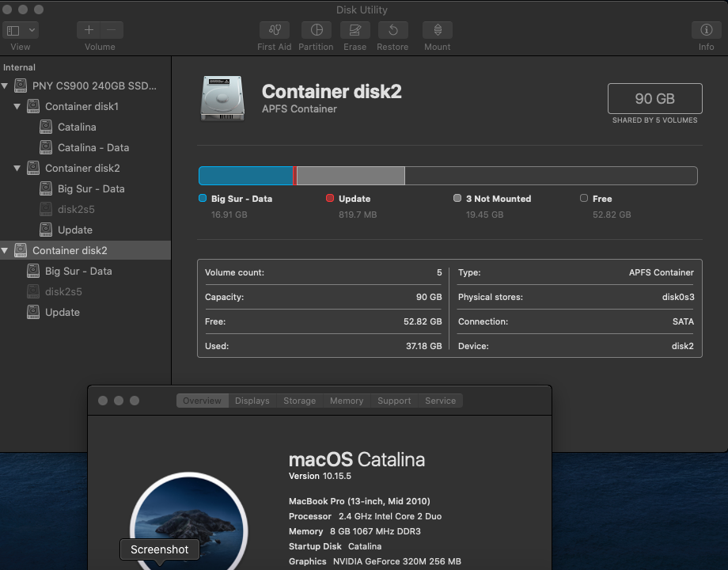Click the add volume plus button
This screenshot has height=570, width=728.
pyautogui.click(x=89, y=30)
